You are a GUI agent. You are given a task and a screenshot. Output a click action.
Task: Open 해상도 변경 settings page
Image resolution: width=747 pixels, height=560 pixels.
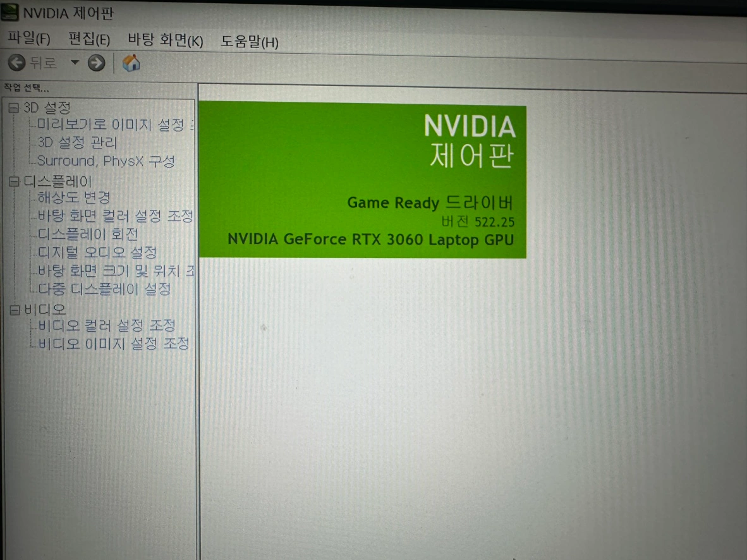74,198
